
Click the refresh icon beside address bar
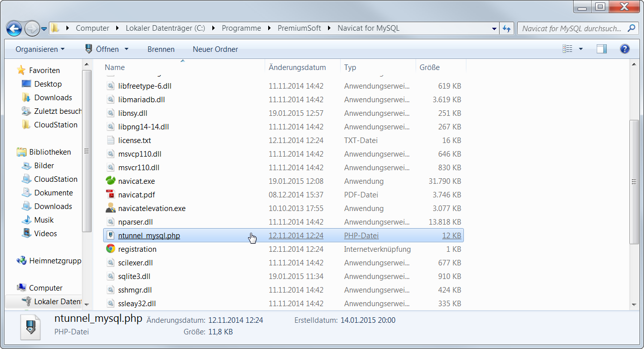click(x=507, y=29)
